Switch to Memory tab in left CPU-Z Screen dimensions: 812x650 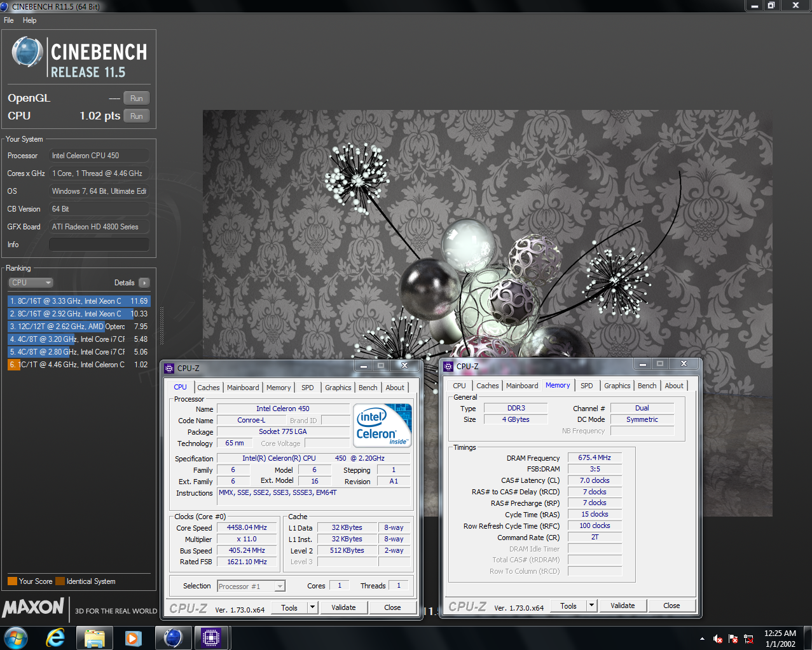click(x=279, y=388)
